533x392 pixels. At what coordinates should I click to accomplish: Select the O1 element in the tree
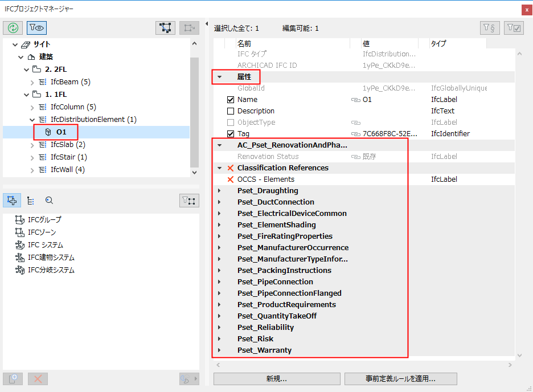(x=61, y=132)
